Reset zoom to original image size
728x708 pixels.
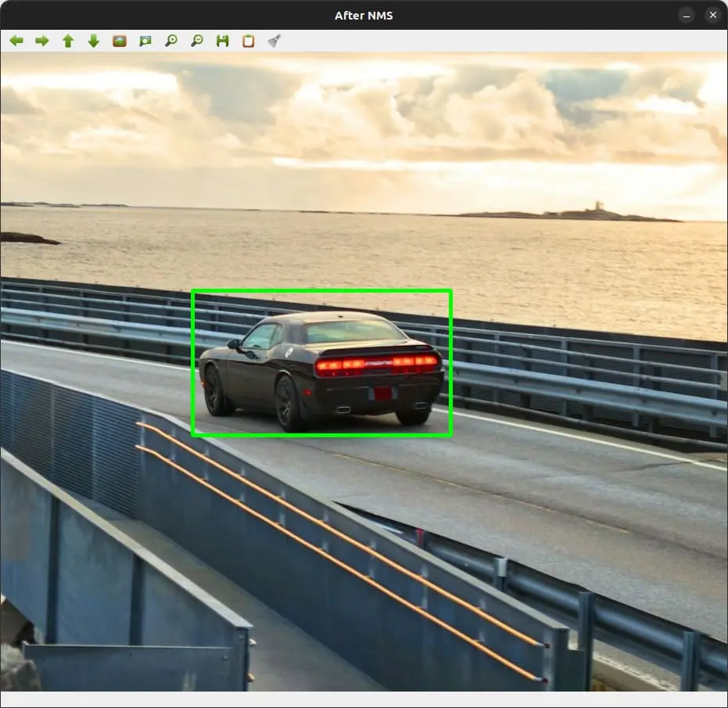point(120,41)
